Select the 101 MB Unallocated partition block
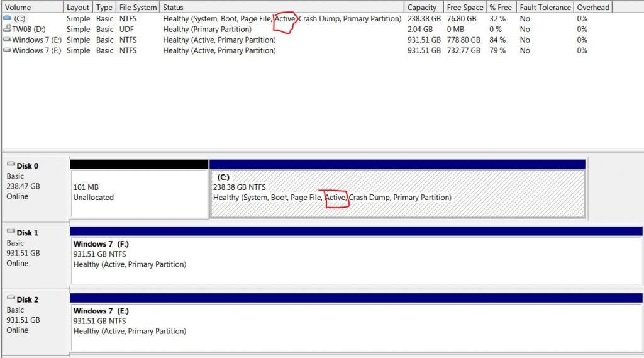Viewport: 644px width, 358px height. pyautogui.click(x=139, y=193)
